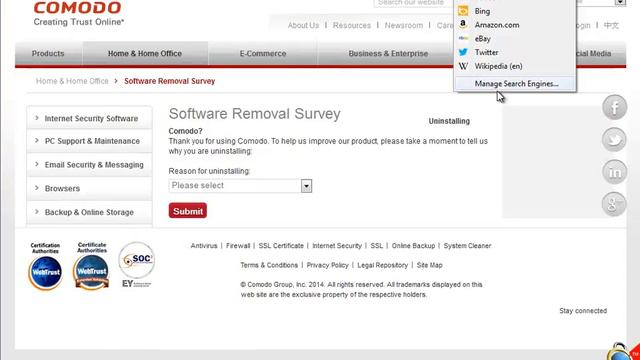Select Twitter search engine icon
This screenshot has height=360, width=640.
[463, 52]
